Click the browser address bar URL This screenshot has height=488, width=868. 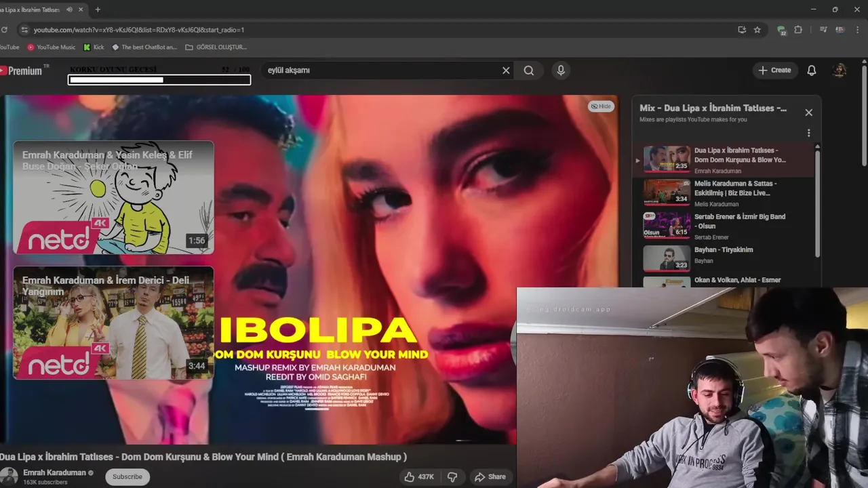click(x=139, y=30)
